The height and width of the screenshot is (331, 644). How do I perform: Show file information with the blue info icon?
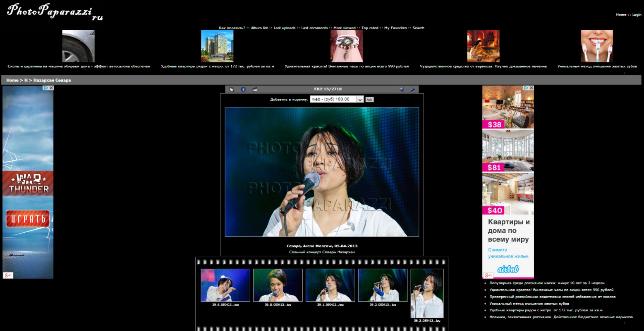pyautogui.click(x=243, y=89)
